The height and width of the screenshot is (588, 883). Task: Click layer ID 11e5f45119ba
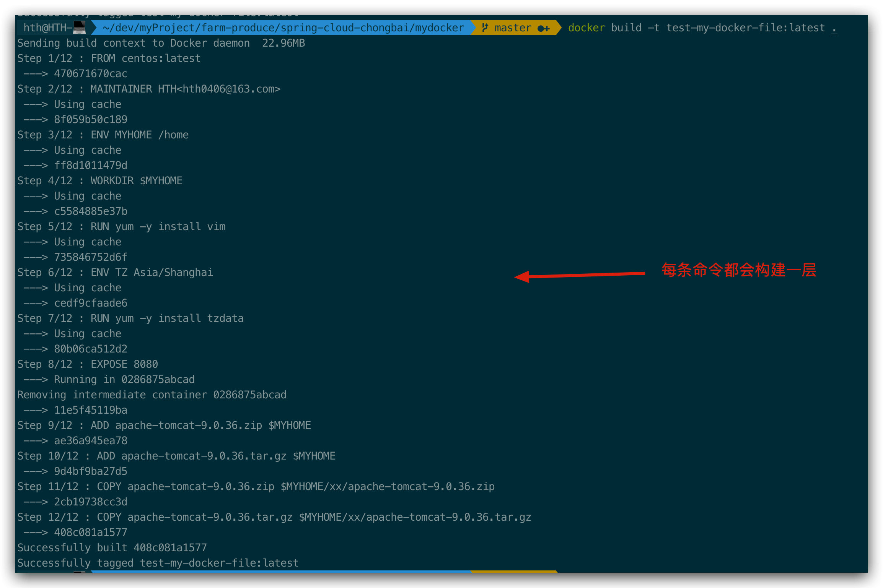click(91, 410)
